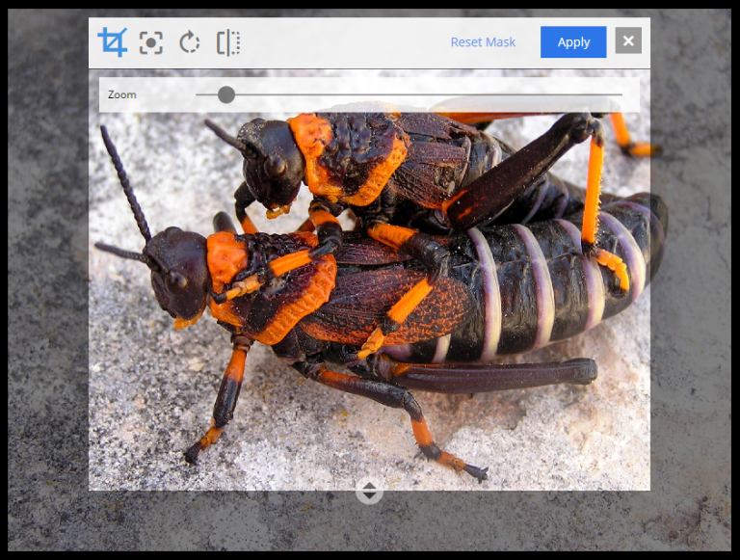The height and width of the screenshot is (560, 740).
Task: Click the Zoom label text
Action: [122, 95]
